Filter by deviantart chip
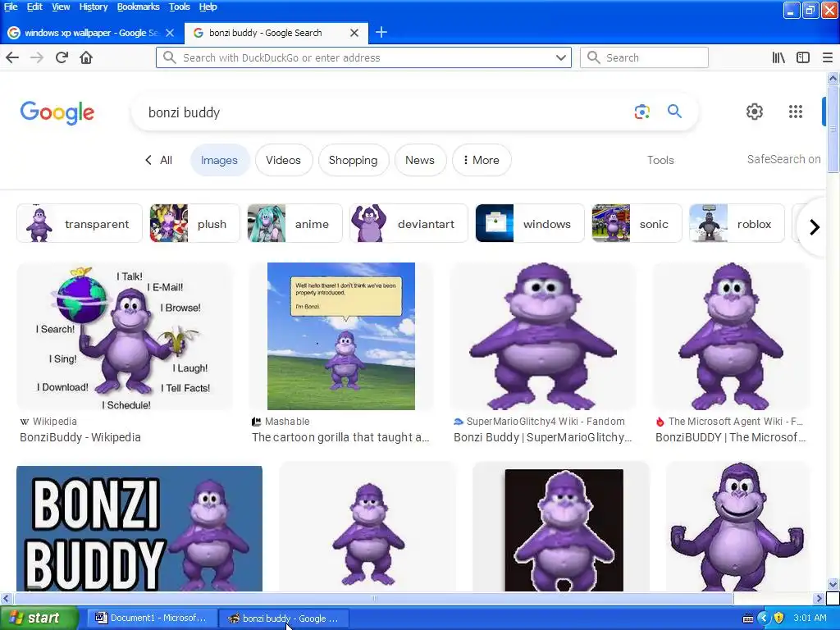Image resolution: width=840 pixels, height=630 pixels. click(409, 223)
